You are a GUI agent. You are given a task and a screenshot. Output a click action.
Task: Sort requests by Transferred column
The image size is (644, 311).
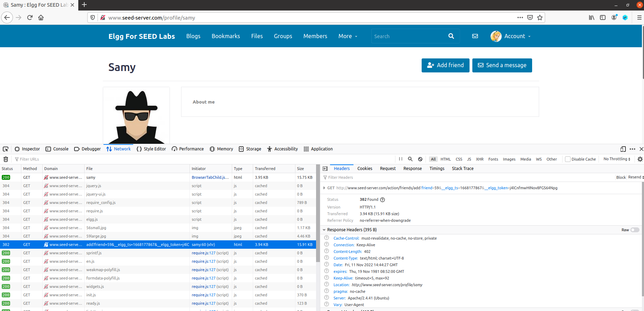click(x=274, y=169)
